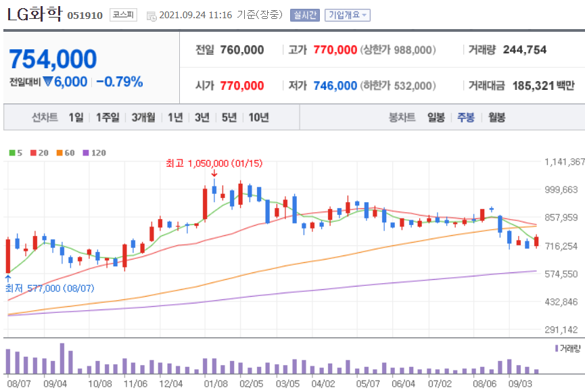Click the 시가 770,000 value
The width and height of the screenshot is (585, 392).
[241, 86]
